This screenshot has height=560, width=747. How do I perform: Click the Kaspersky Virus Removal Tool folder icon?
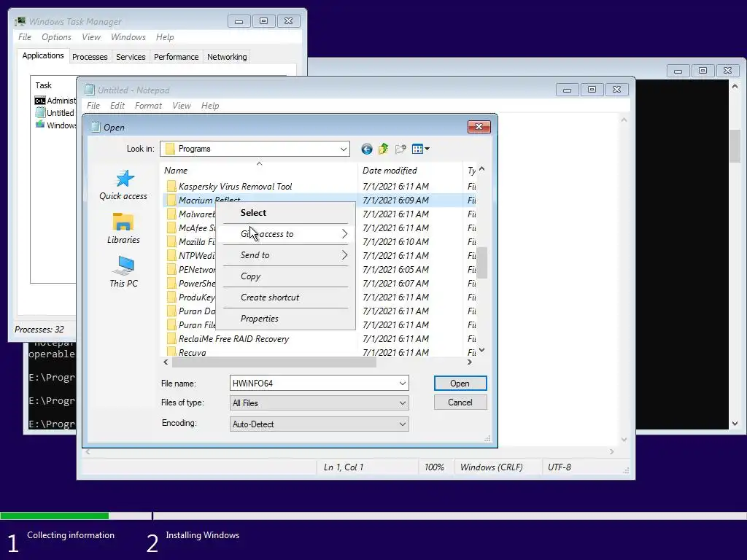171,186
